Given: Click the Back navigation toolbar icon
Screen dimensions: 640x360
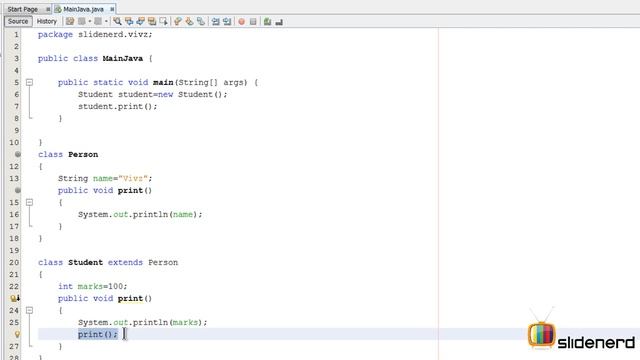Looking at the screenshot, I should [82, 21].
